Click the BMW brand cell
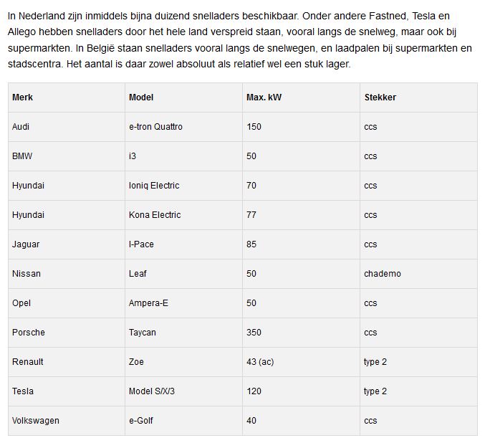490x448 pixels. 22,156
